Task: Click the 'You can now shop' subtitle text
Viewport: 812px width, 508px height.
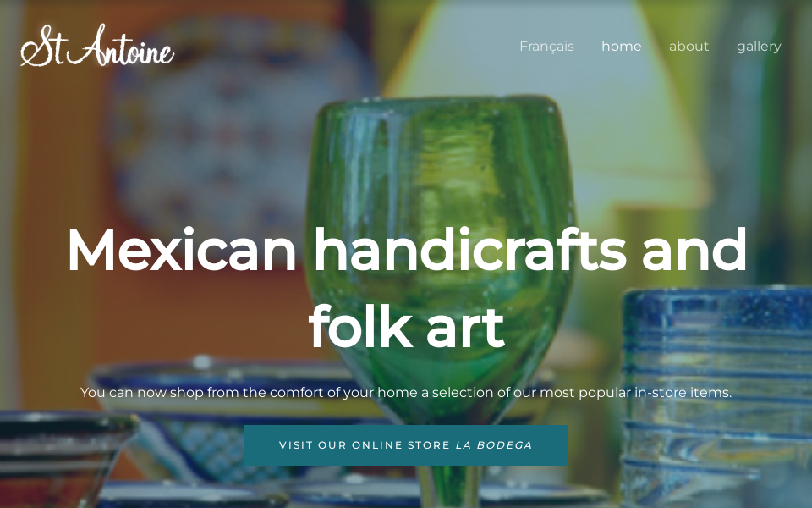Action: [406, 392]
